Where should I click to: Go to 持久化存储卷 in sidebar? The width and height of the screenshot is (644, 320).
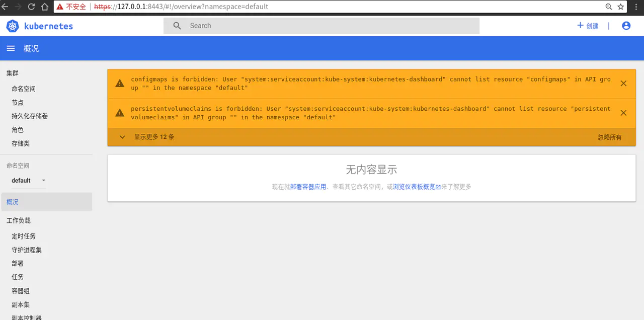30,116
